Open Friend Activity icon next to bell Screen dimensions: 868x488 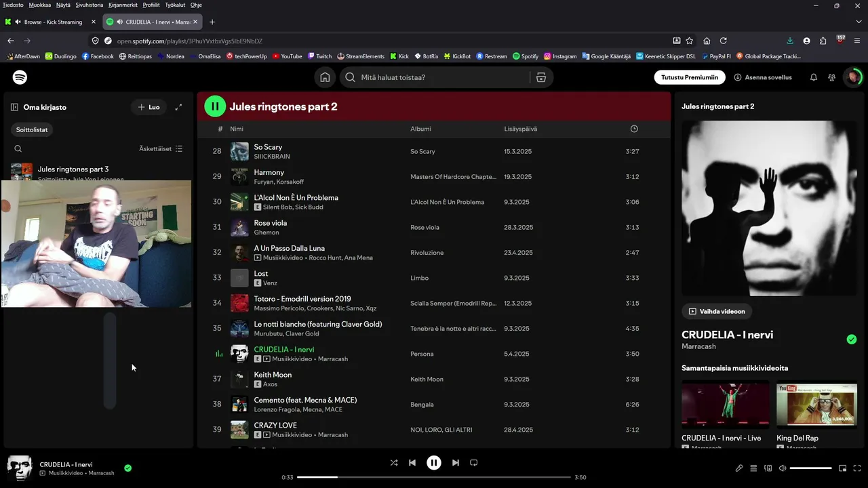point(831,77)
